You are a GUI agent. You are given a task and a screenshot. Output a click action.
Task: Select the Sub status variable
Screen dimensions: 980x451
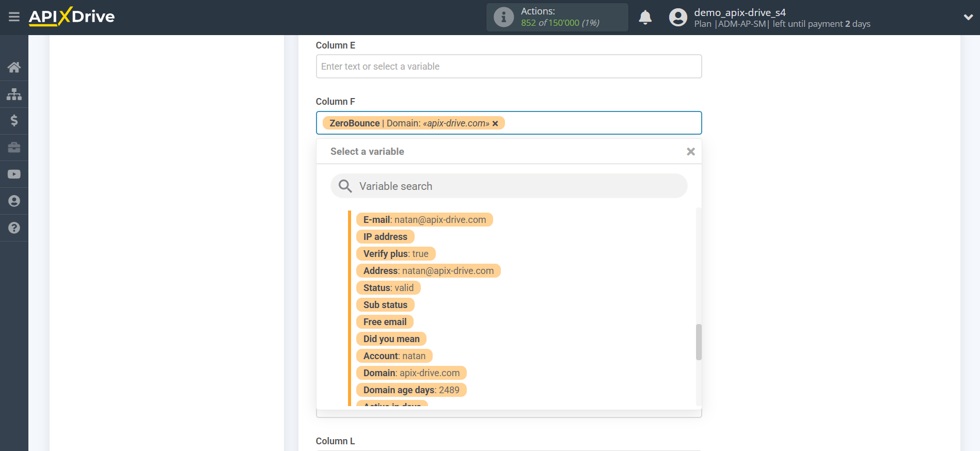point(385,305)
